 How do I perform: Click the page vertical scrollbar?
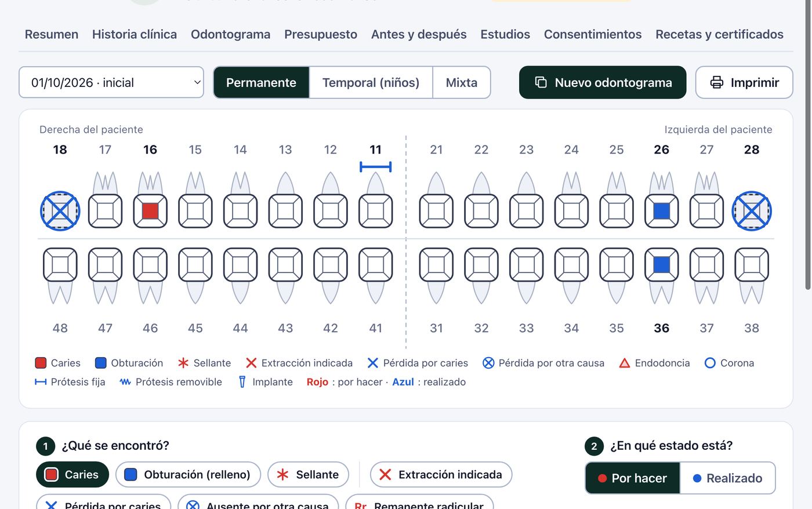point(808,145)
